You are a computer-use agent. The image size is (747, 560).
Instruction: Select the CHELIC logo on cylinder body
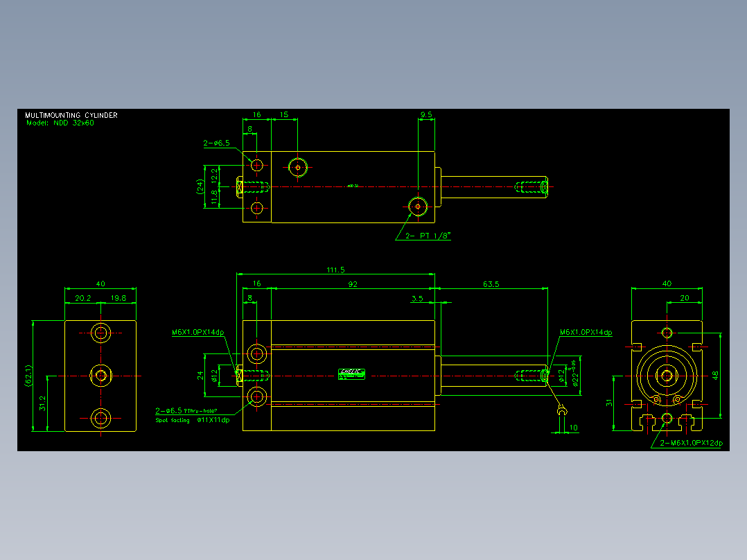click(351, 374)
